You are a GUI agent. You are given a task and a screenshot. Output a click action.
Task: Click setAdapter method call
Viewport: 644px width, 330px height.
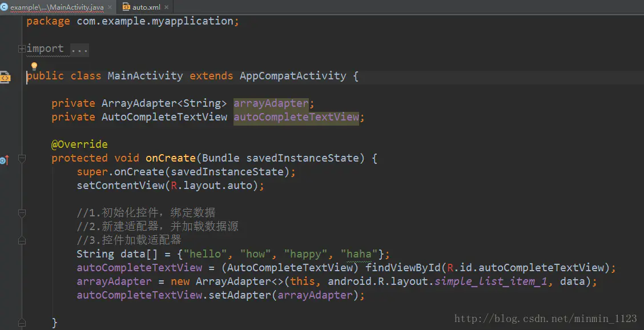click(x=239, y=295)
